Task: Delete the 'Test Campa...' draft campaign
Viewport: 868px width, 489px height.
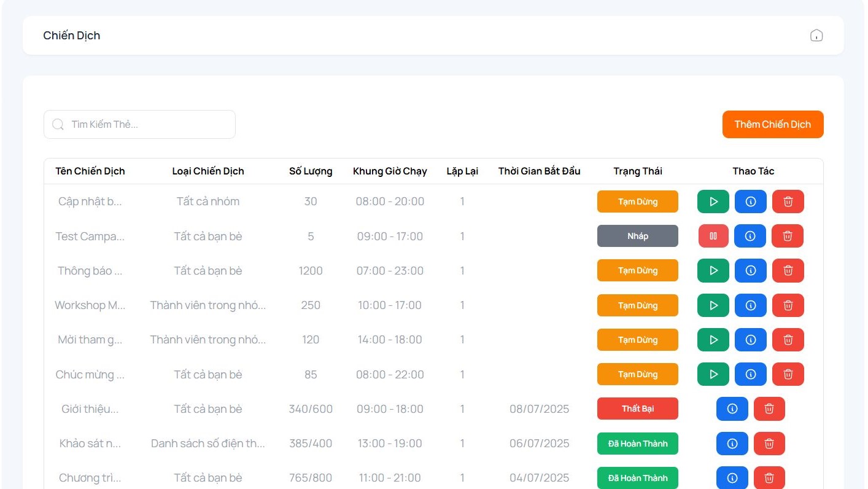Action: tap(788, 236)
